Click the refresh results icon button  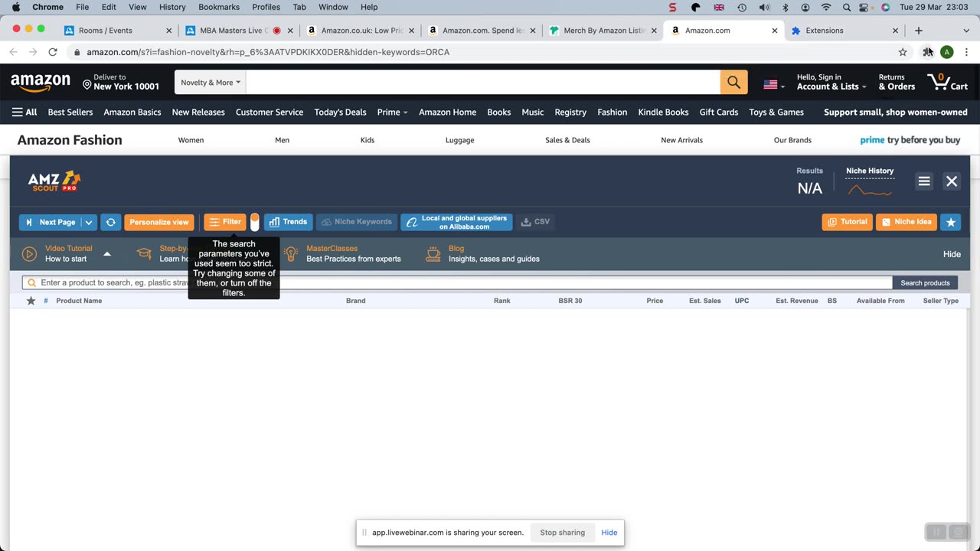pyautogui.click(x=110, y=222)
